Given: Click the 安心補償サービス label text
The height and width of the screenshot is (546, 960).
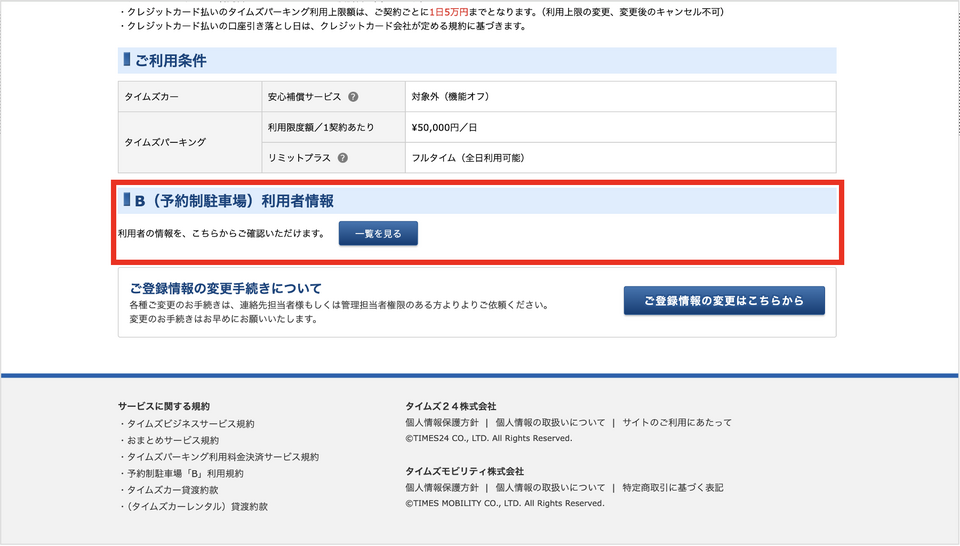Looking at the screenshot, I should pyautogui.click(x=304, y=97).
